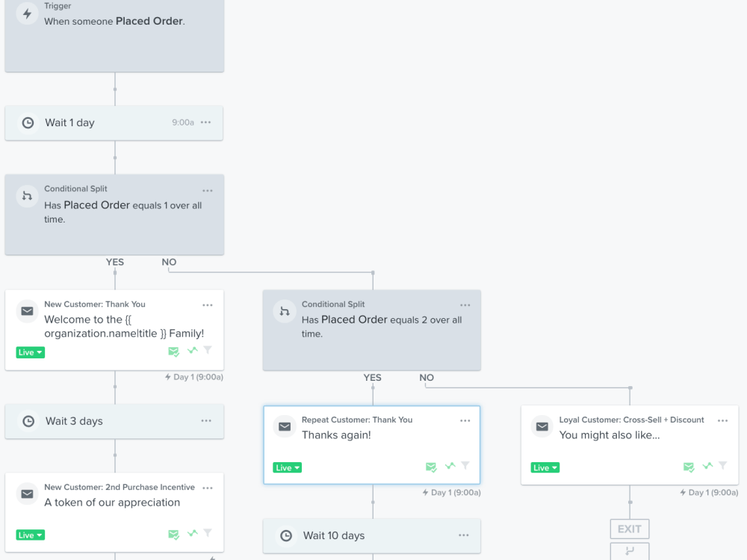This screenshot has width=747, height=560.
Task: Click the clock icon on Wait 10 days
Action: [286, 535]
